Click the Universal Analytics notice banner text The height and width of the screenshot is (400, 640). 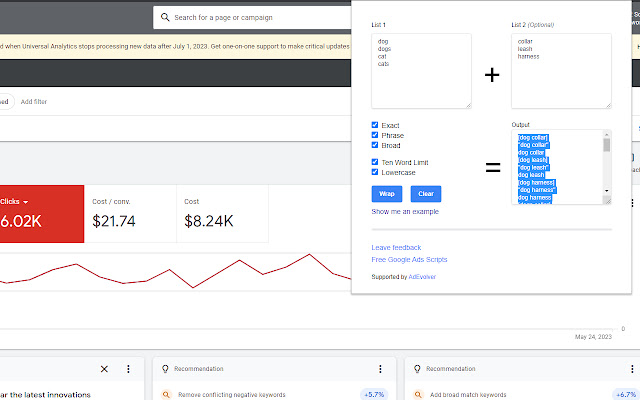pyautogui.click(x=175, y=46)
